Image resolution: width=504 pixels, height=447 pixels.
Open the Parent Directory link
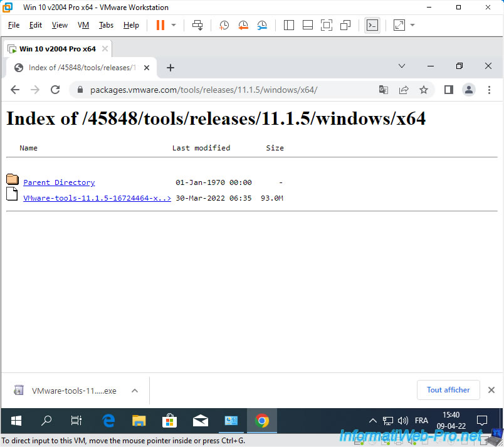[x=59, y=182]
